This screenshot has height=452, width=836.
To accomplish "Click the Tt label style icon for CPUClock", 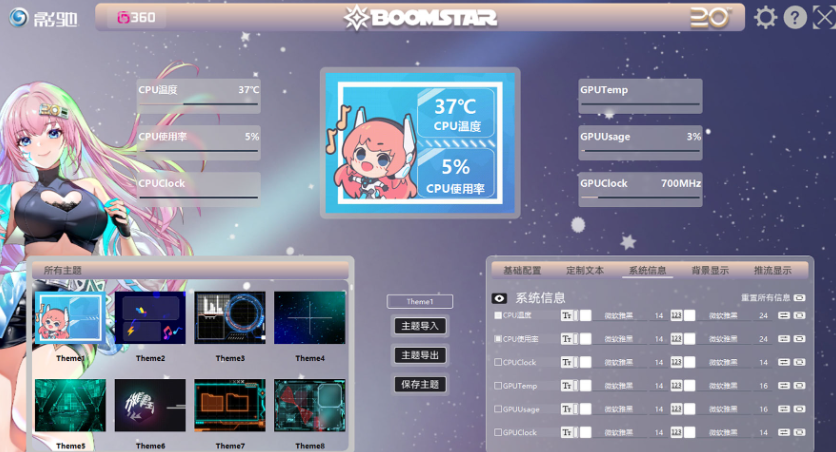I will tap(567, 362).
